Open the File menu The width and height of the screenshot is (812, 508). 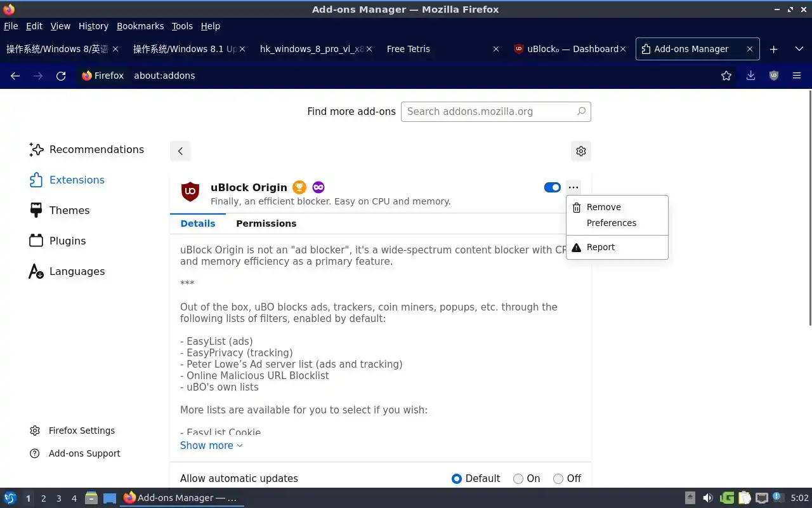pos(11,26)
